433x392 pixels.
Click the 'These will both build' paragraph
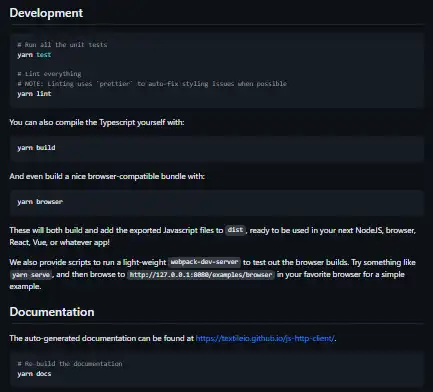pyautogui.click(x=213, y=236)
